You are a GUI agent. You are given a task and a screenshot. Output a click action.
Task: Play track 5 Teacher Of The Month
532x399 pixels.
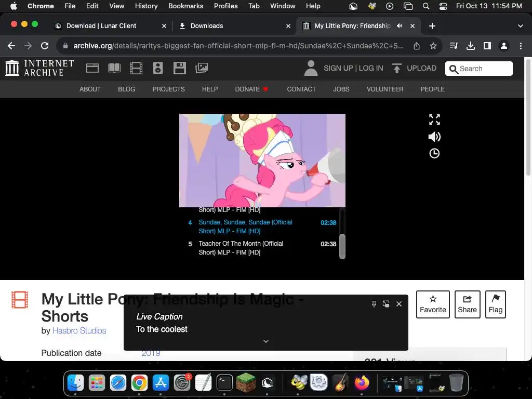[x=262, y=248]
